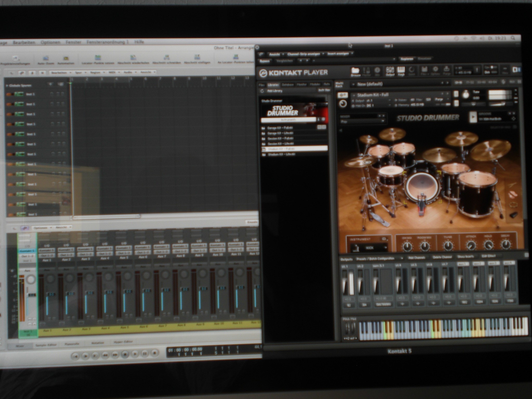Click the Refresh icon beside Add Library

262,91
